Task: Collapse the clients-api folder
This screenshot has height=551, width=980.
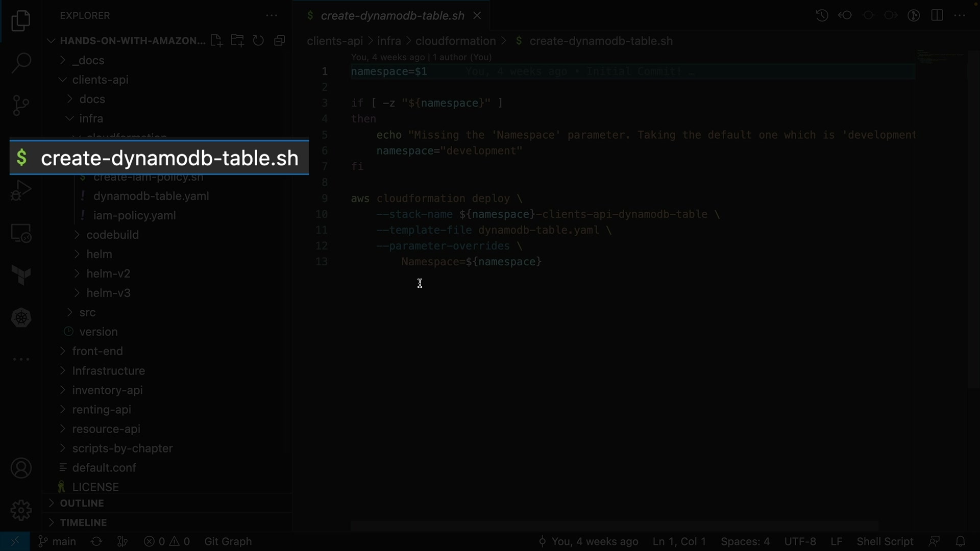Action: (100, 80)
